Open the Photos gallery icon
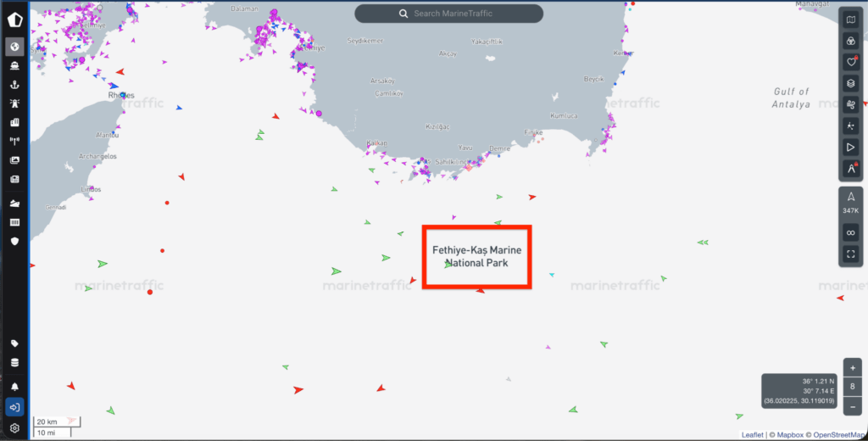Image resolution: width=868 pixels, height=441 pixels. (14, 160)
